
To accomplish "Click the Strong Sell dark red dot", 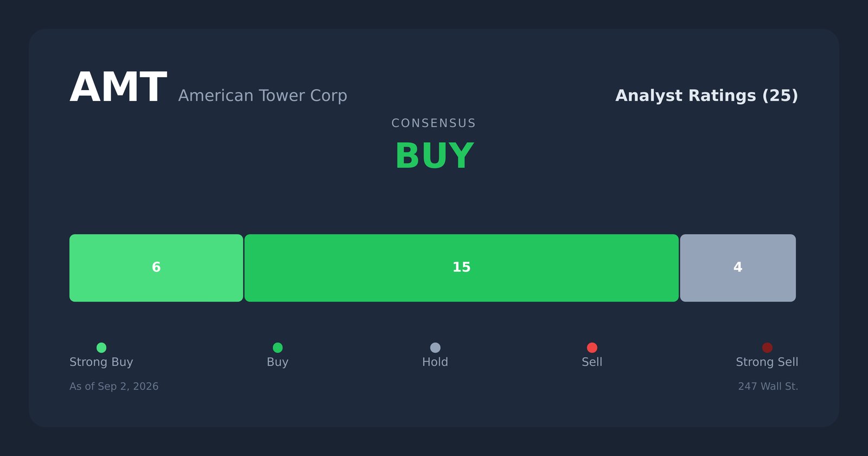I will point(767,347).
